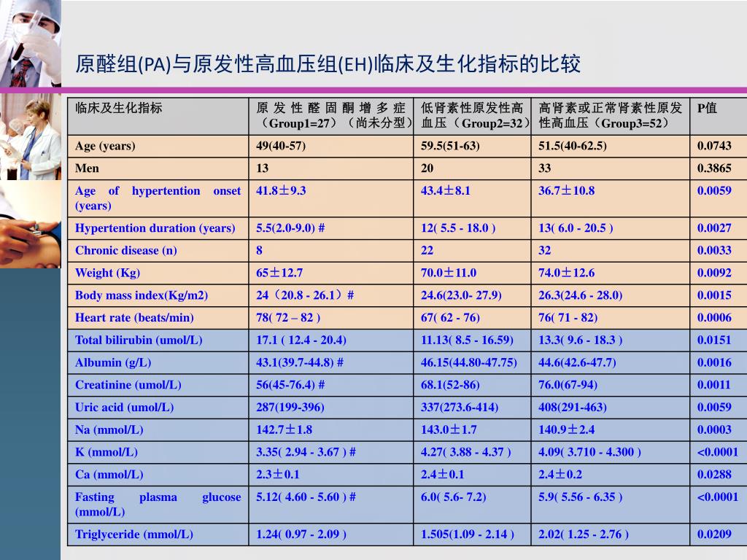
Task: Click the value 36.7±10.8
Action: pyautogui.click(x=566, y=190)
